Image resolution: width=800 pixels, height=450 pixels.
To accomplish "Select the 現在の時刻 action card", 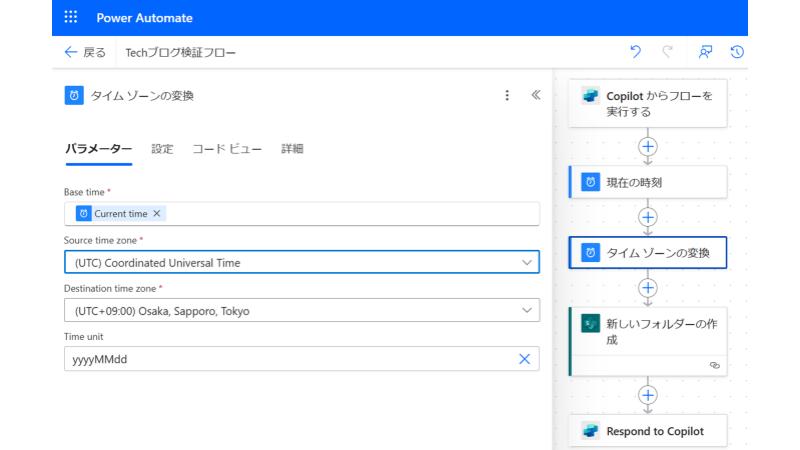I will pos(648,182).
